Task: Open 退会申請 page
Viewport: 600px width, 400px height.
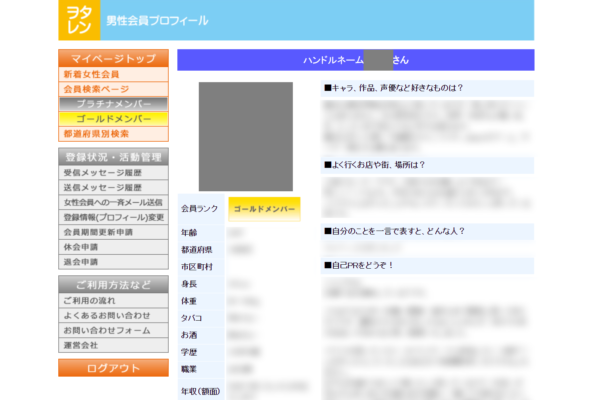Action: pos(113,262)
